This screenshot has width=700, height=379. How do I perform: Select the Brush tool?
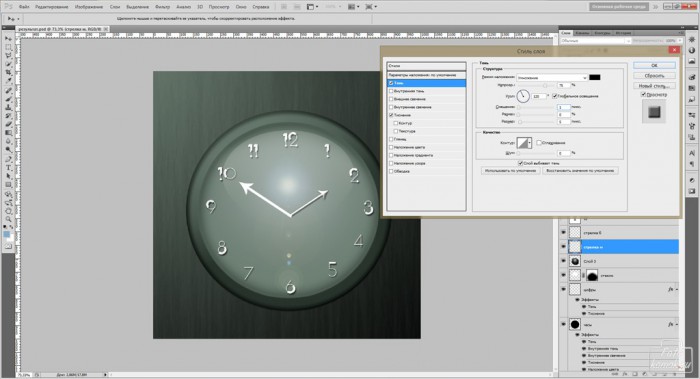(8, 99)
